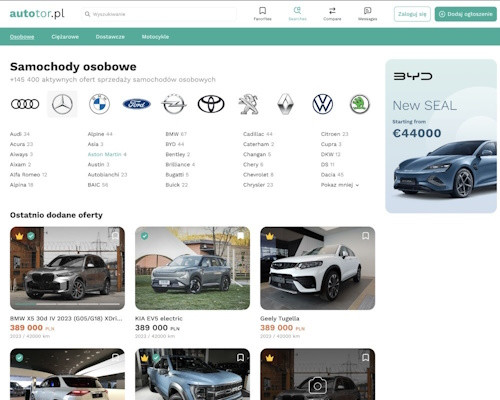Switch to the Ciężarowe tab
The height and width of the screenshot is (400, 500).
click(65, 37)
